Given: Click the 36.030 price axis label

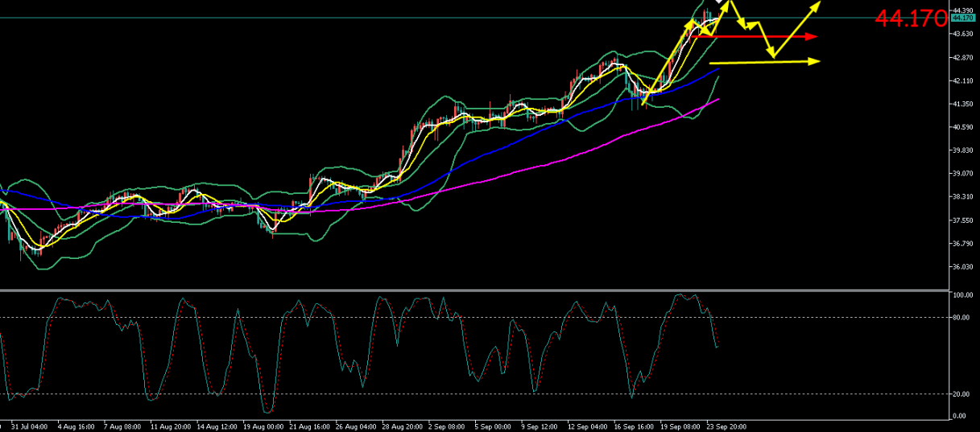Looking at the screenshot, I should [963, 267].
